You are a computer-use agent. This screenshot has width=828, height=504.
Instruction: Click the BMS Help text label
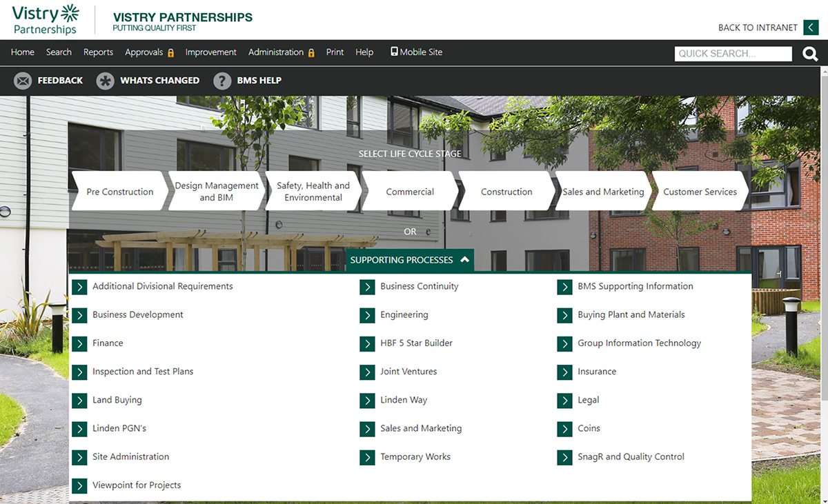pyautogui.click(x=259, y=81)
